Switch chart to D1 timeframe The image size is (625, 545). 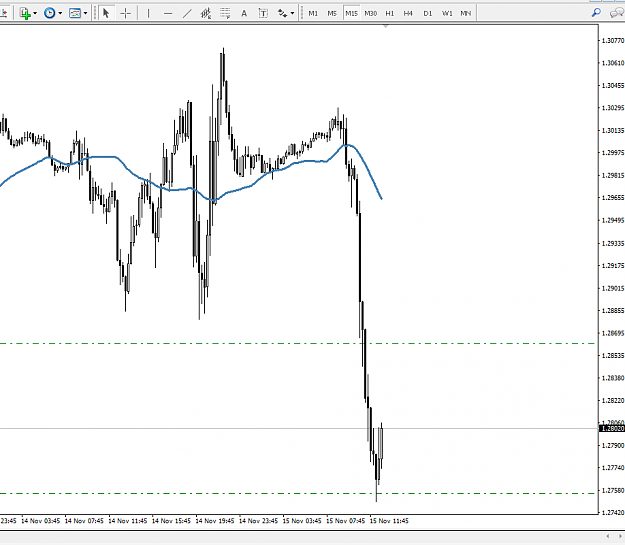pos(427,13)
